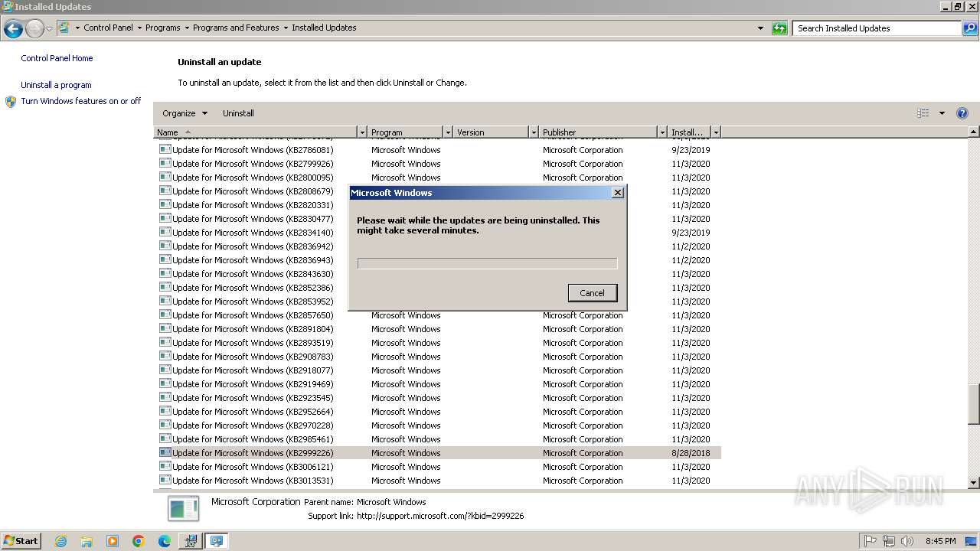Click Control Panel breadcrumb segment
Viewport: 980px width, 551px height.
(x=108, y=28)
